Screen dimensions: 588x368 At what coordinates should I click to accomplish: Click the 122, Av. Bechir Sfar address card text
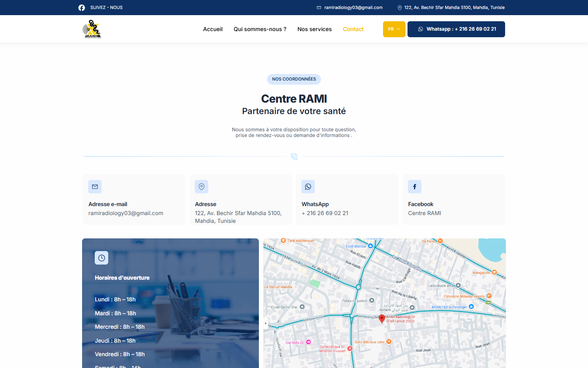point(238,217)
